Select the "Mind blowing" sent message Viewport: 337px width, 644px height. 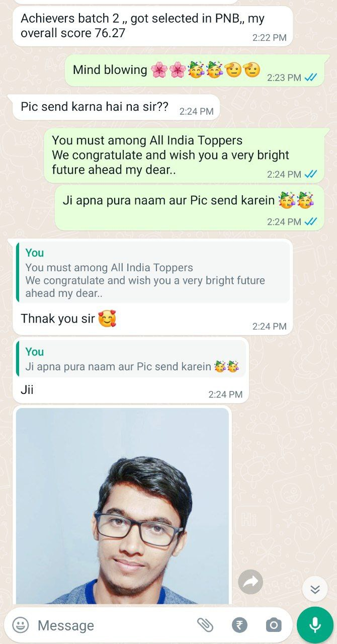coord(194,69)
